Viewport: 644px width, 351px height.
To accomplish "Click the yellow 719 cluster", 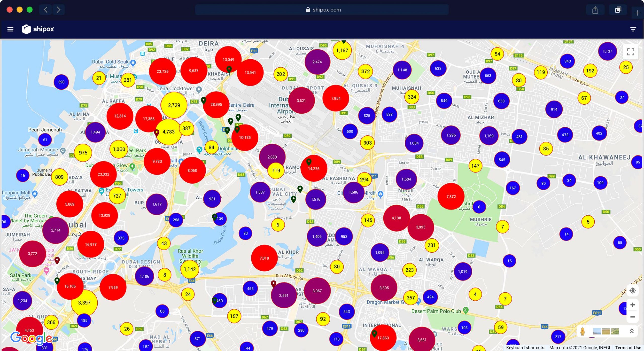I will 276,171.
